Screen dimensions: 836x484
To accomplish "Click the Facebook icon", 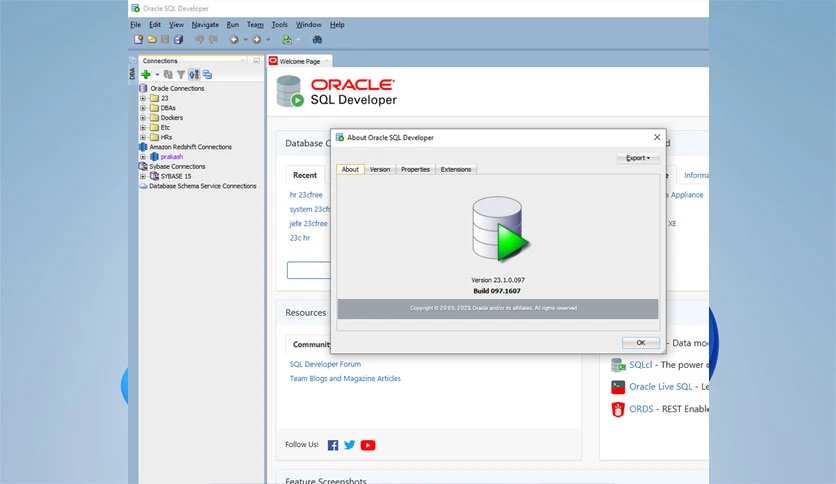I will point(333,445).
